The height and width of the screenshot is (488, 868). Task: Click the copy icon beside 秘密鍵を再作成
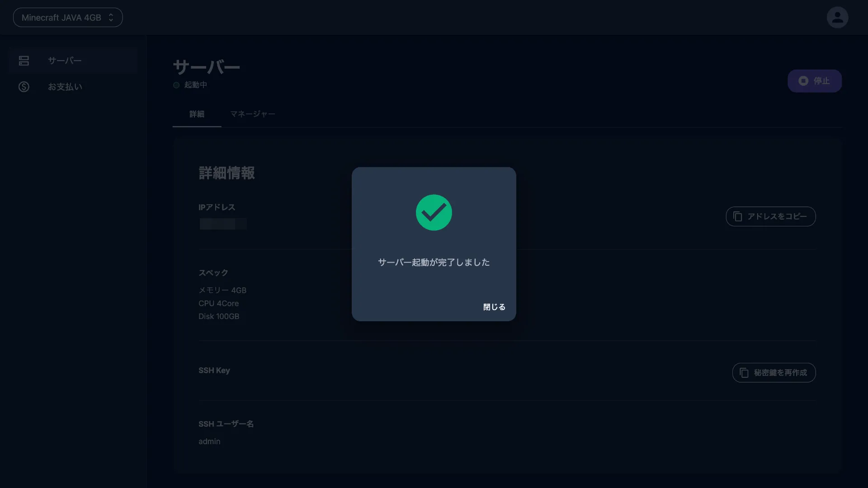click(744, 373)
